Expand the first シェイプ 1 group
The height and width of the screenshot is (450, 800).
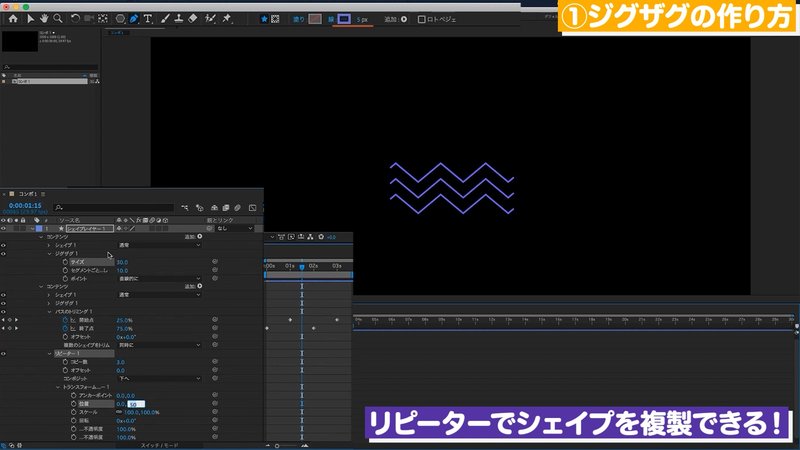(49, 245)
